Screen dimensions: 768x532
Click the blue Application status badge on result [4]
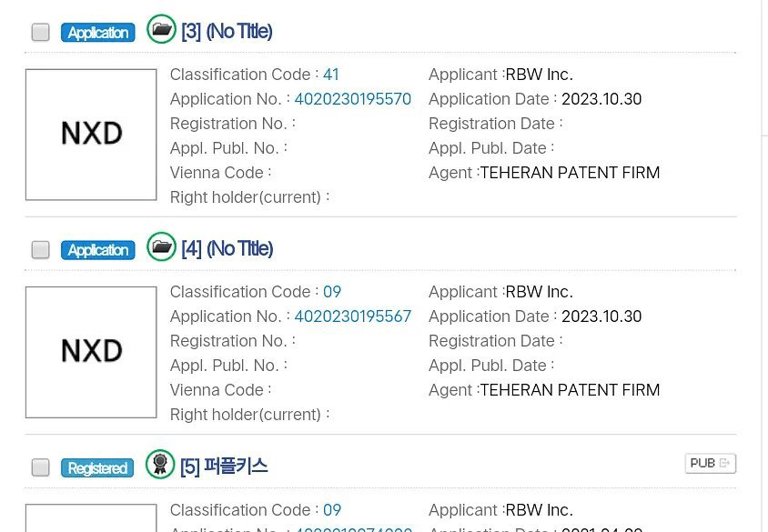tap(98, 250)
